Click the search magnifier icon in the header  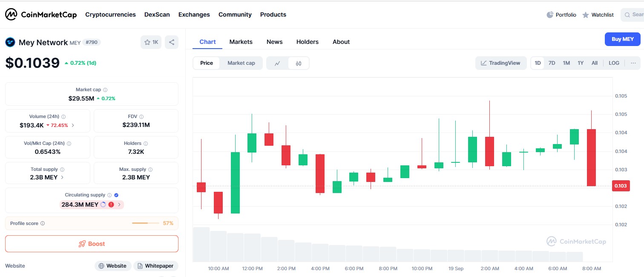(x=627, y=15)
